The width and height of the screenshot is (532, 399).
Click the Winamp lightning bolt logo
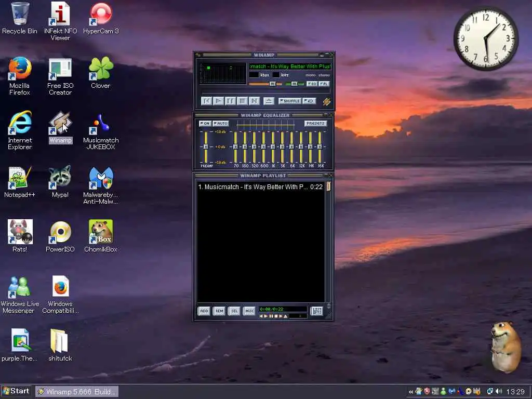click(326, 101)
